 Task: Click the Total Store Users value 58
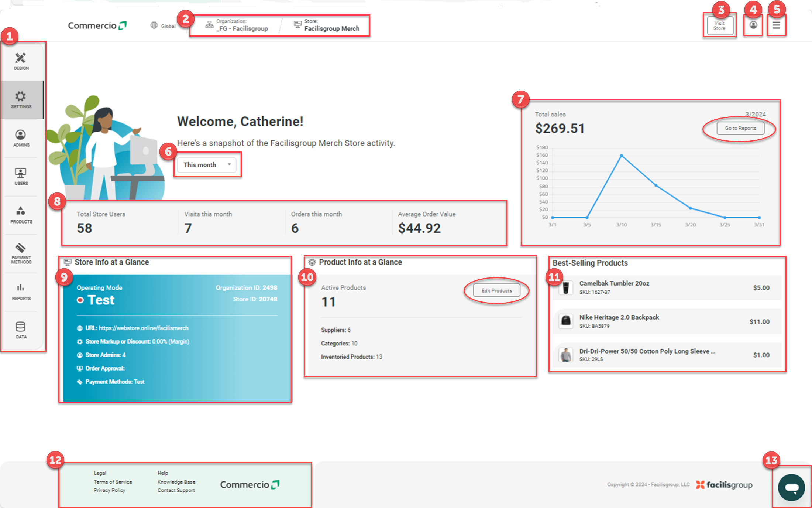click(85, 228)
